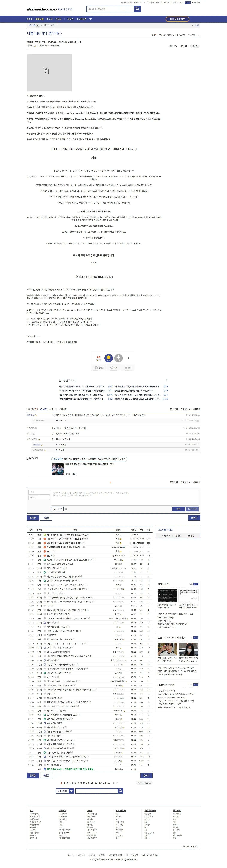Select 답글순 comment sort option
Viewport: 227px width, 868px height.
[63, 409]
